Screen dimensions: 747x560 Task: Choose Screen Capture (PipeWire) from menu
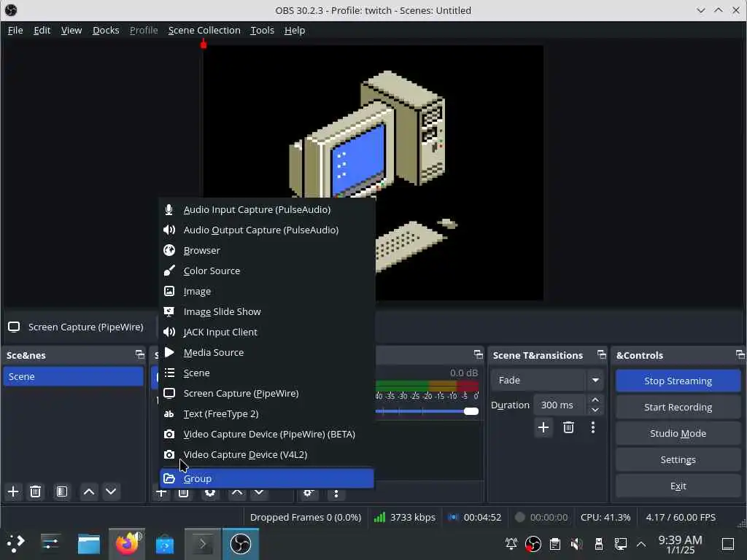(x=267, y=394)
